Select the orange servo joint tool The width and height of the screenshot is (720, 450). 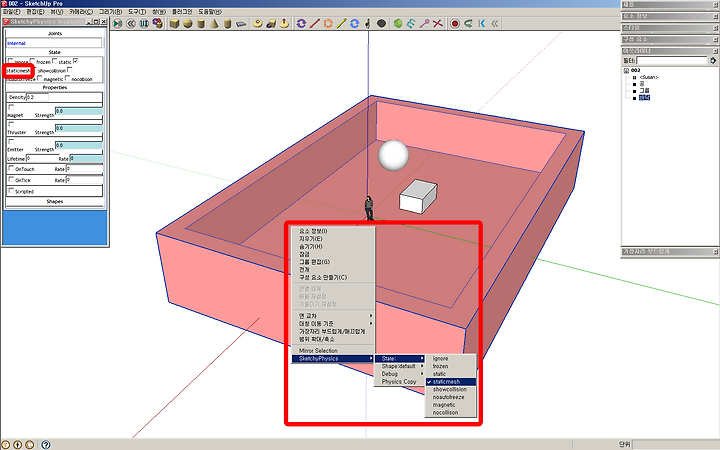point(328,23)
